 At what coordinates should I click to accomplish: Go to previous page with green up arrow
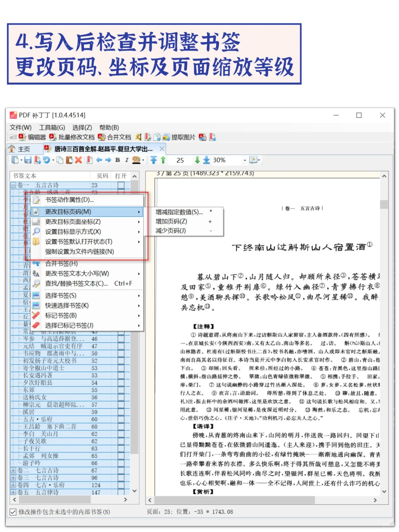point(163,160)
